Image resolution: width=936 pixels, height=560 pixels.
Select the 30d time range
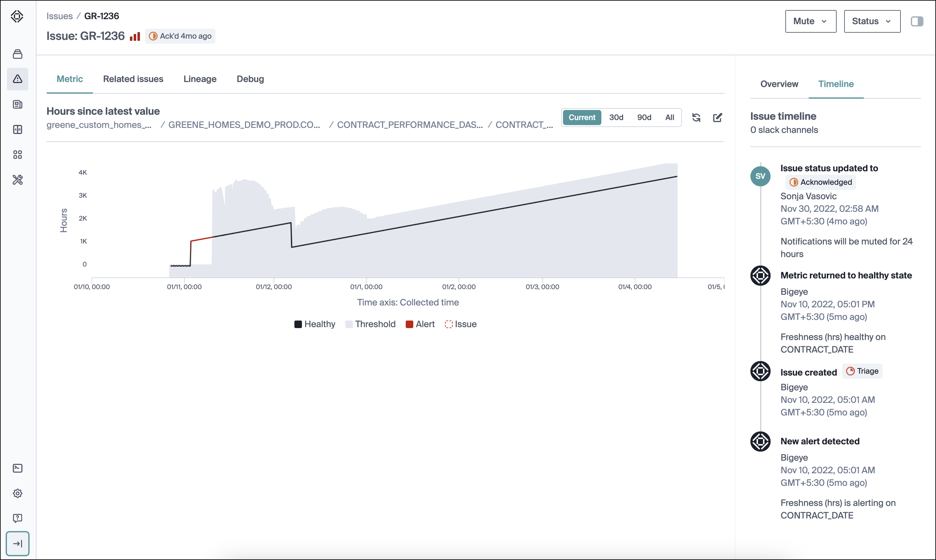616,118
